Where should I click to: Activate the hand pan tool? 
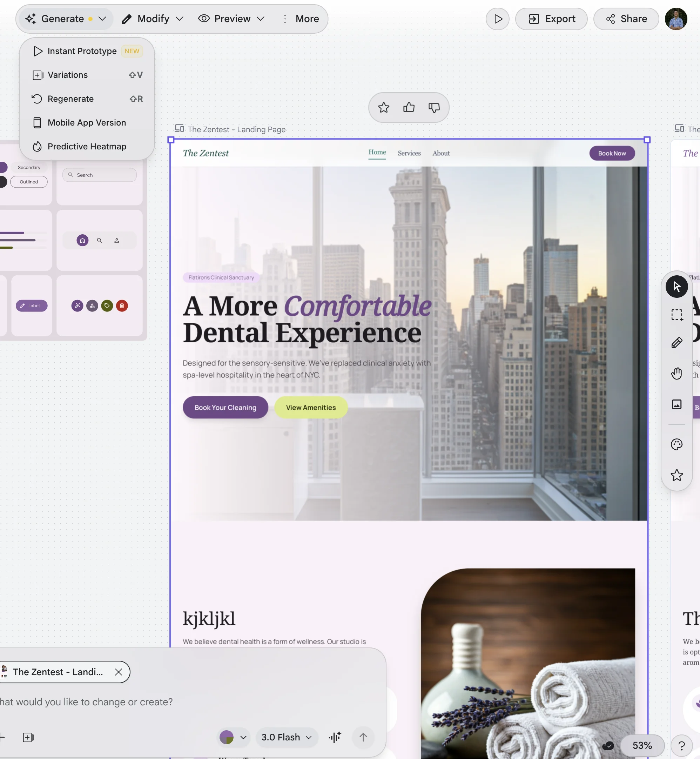tap(677, 374)
